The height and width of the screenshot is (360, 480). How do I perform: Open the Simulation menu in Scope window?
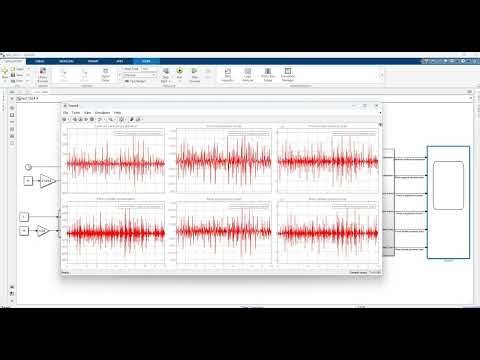pos(102,113)
